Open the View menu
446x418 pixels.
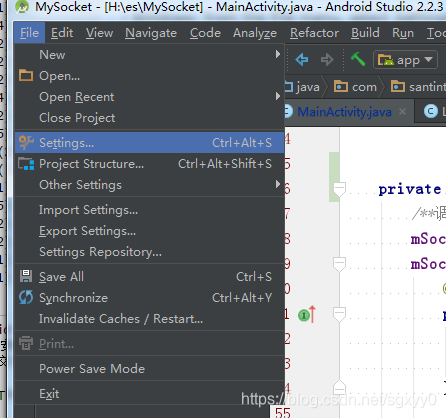pos(99,33)
